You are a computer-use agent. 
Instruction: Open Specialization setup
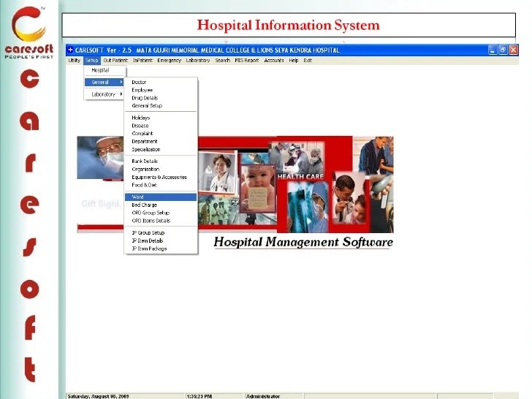coord(161,149)
